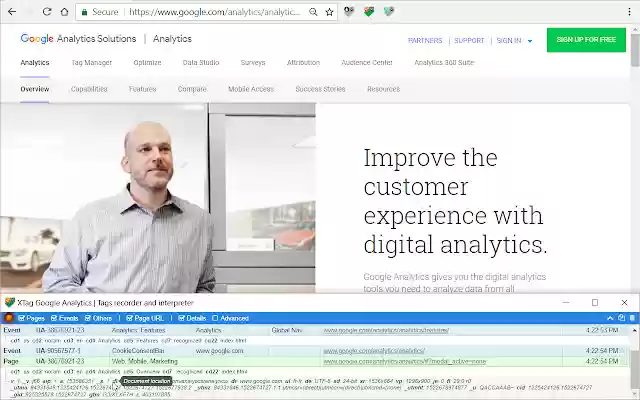The image size is (640, 400).
Task: Click the copy icon in XTag toolbar
Action: (x=621, y=318)
